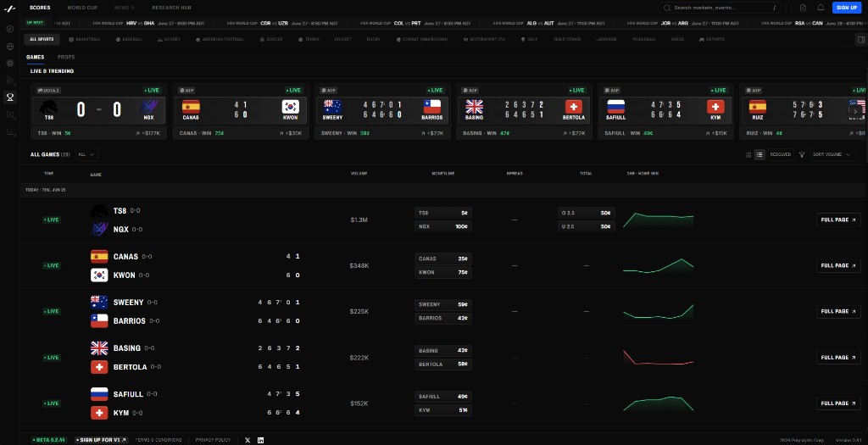Open the ALL dropdown beside All Games
This screenshot has width=868, height=445.
tap(87, 154)
